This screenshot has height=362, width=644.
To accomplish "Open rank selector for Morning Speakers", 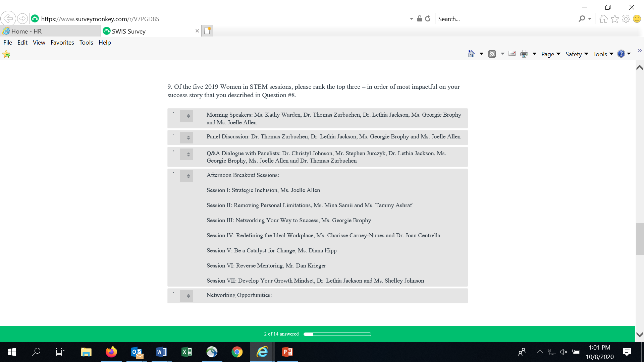I will tap(186, 116).
